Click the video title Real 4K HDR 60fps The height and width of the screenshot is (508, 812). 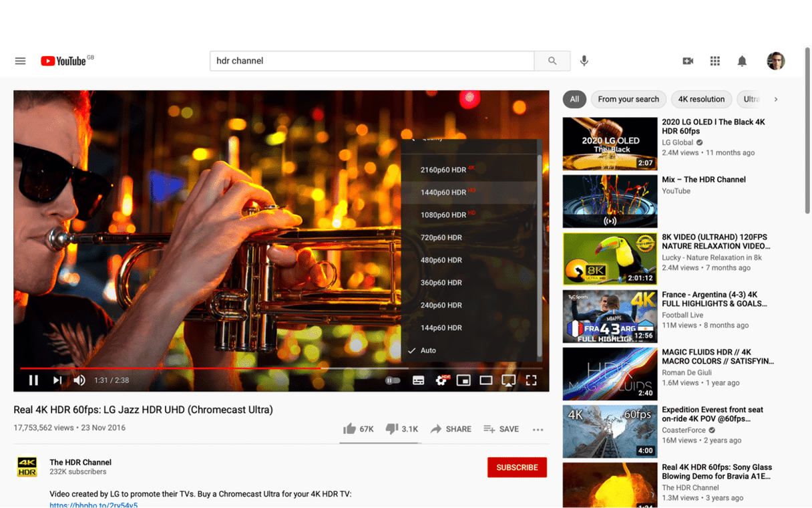click(x=143, y=410)
